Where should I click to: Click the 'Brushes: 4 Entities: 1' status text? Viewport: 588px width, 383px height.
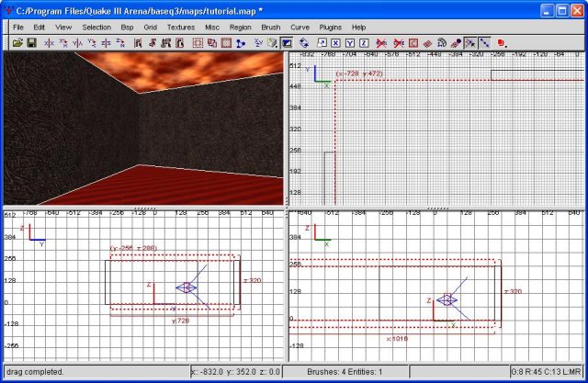click(345, 372)
